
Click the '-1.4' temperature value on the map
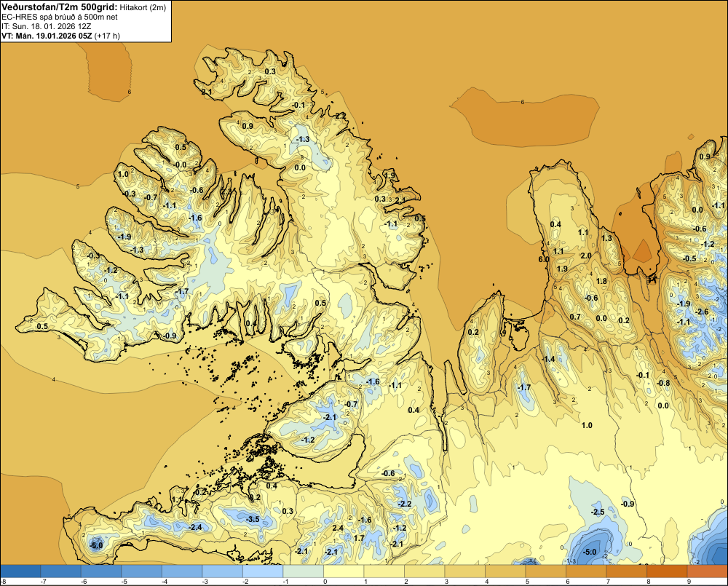click(548, 360)
